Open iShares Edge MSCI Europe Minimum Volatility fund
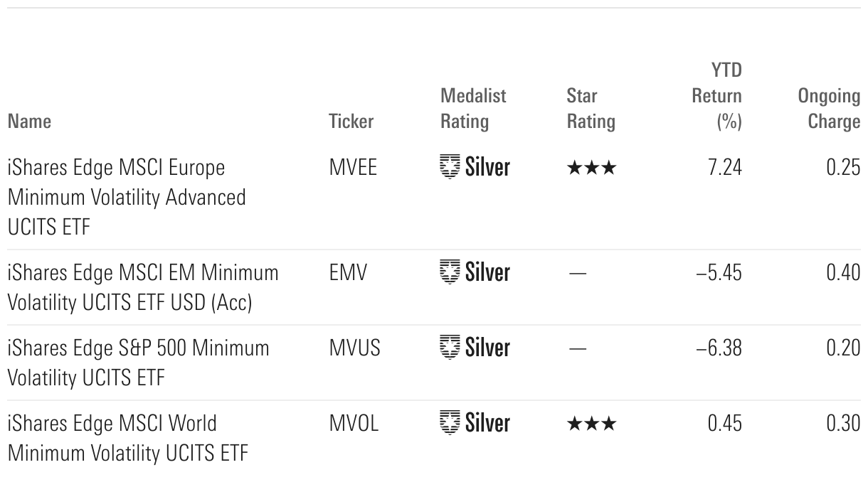 [127, 196]
